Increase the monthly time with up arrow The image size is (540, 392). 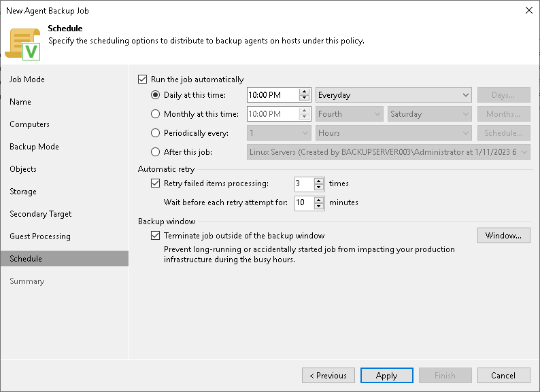pyautogui.click(x=305, y=111)
